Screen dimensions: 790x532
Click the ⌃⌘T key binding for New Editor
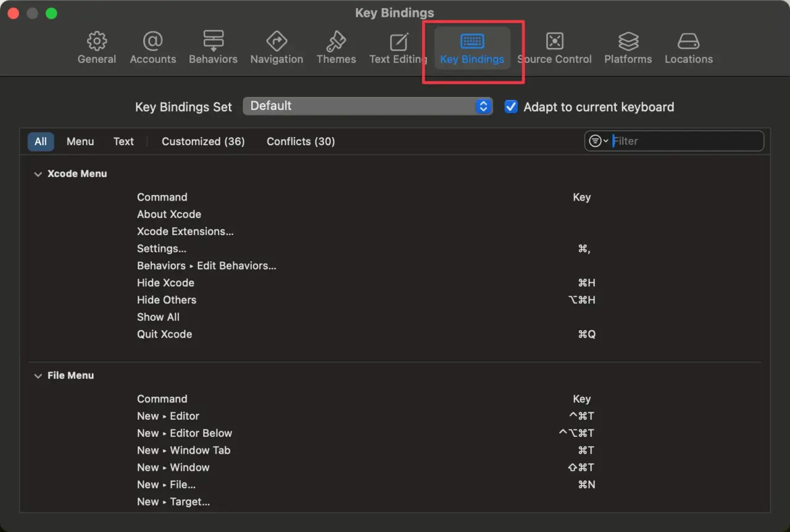pyautogui.click(x=581, y=416)
